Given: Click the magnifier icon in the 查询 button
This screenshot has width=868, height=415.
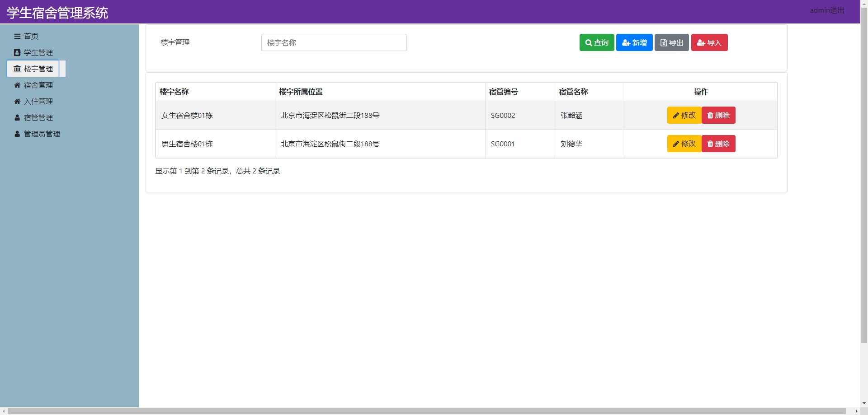Looking at the screenshot, I should (x=589, y=42).
